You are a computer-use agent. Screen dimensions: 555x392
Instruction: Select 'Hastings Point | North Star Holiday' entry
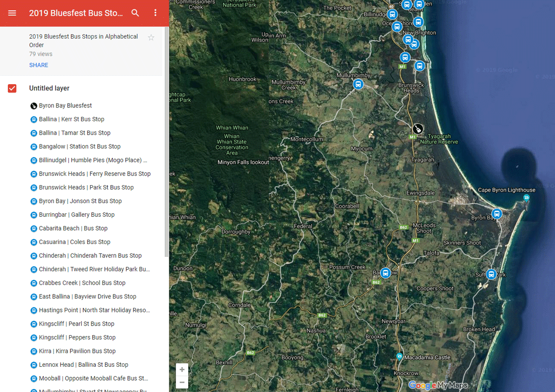click(x=95, y=310)
